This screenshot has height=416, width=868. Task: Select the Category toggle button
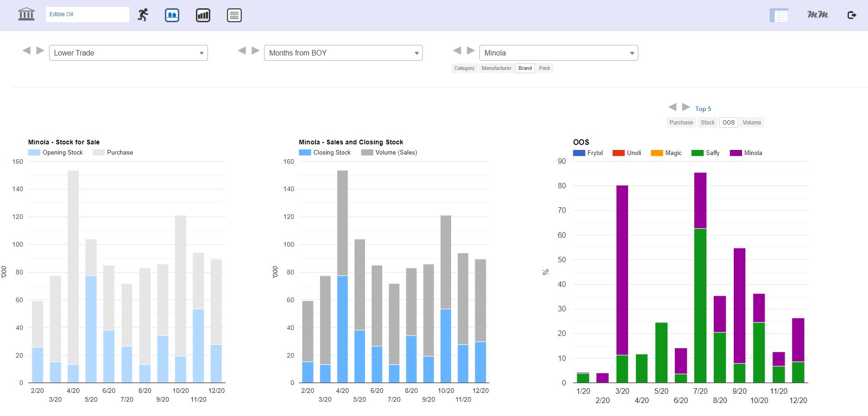coord(464,68)
